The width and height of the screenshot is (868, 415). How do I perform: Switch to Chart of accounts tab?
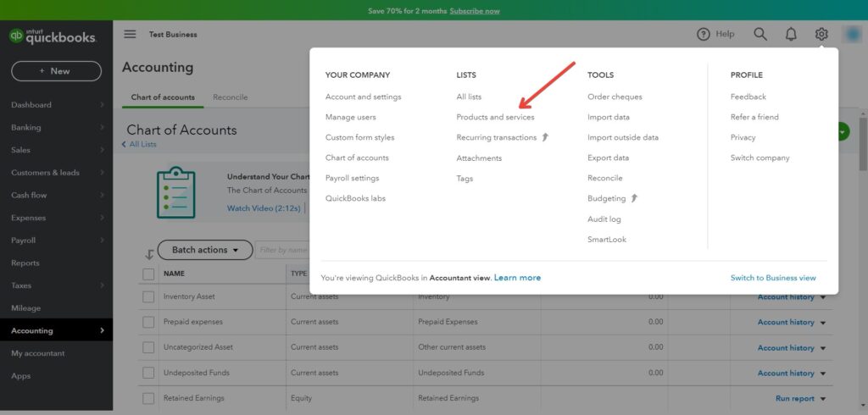pos(163,97)
